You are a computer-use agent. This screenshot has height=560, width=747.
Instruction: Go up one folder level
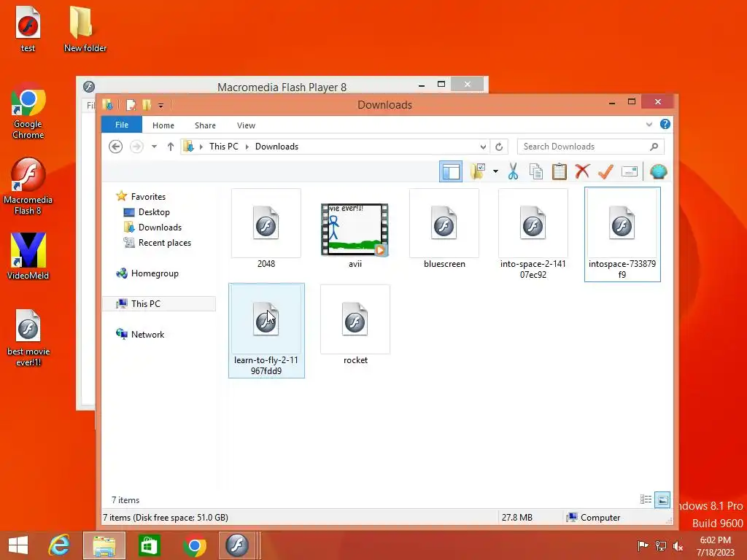(x=170, y=146)
